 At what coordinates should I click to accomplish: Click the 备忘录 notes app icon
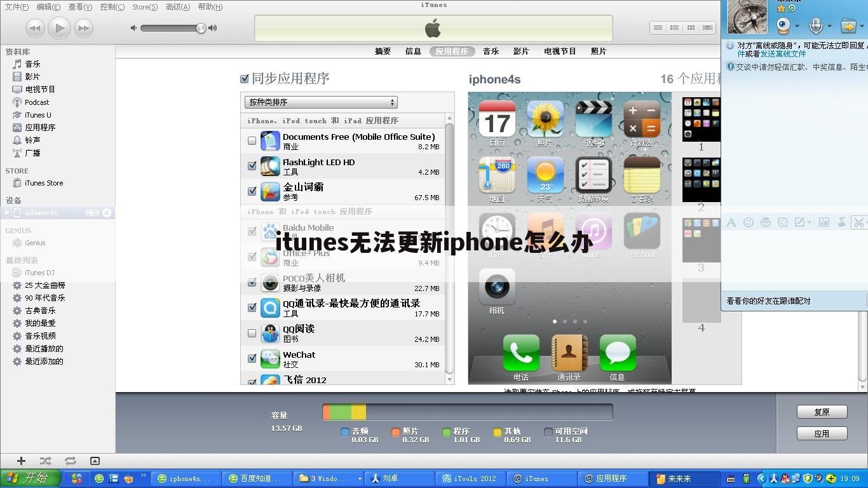point(642,175)
